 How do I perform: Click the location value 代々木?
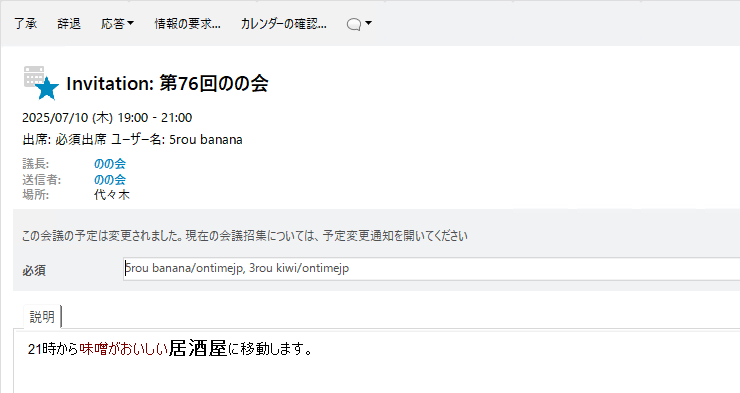111,195
